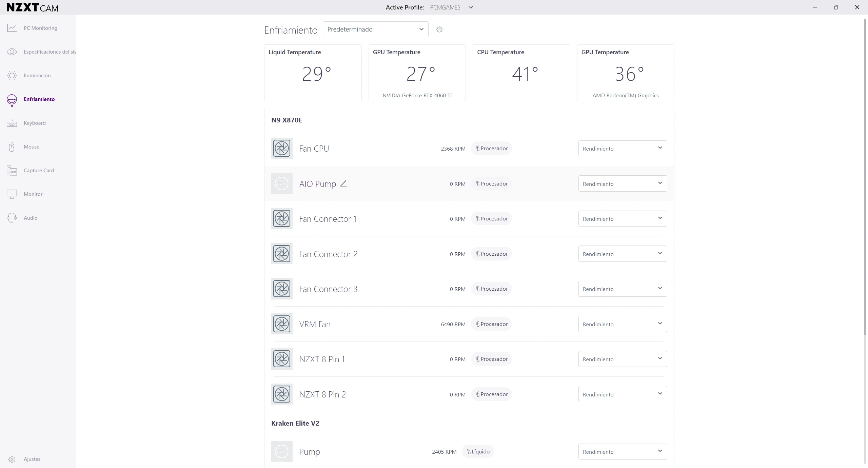Click the AMD Radeon Graphics temperature card

(x=626, y=73)
